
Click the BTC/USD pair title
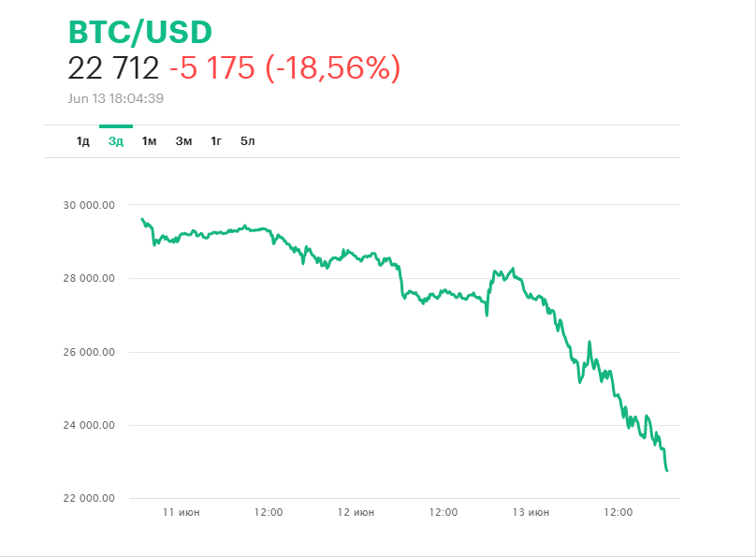click(x=140, y=32)
